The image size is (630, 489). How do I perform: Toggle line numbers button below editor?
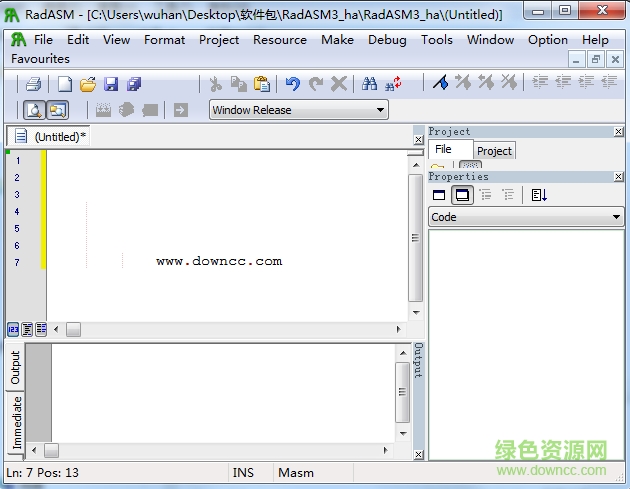[14, 329]
